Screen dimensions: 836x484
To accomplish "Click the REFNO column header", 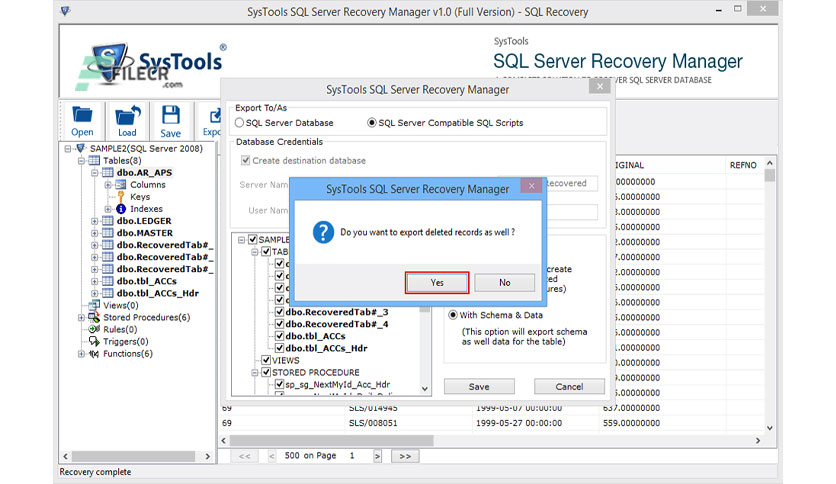I will pyautogui.click(x=743, y=165).
